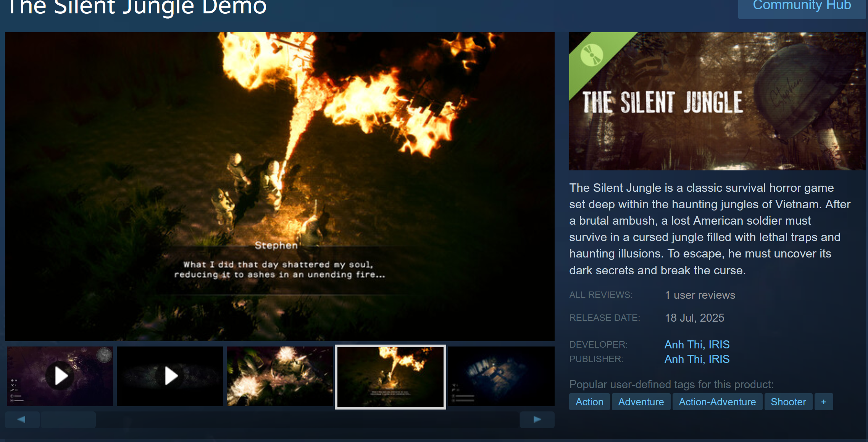Select the explosion screenshot thumbnail

tap(280, 376)
